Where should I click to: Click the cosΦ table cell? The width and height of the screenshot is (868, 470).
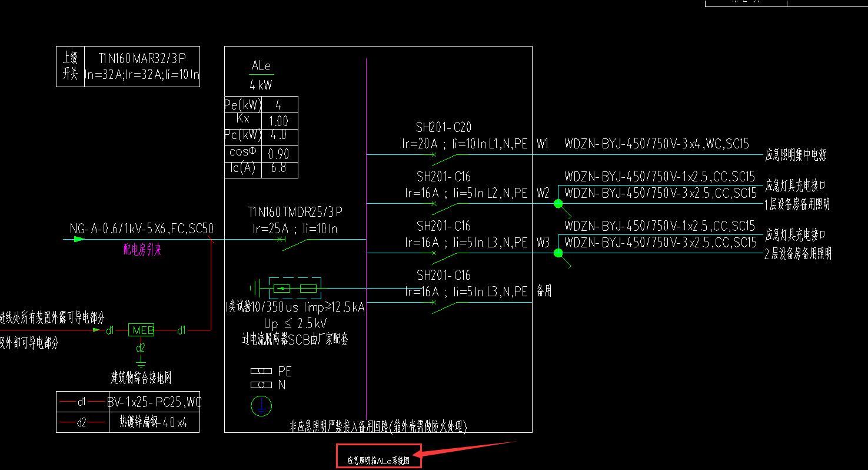[242, 153]
